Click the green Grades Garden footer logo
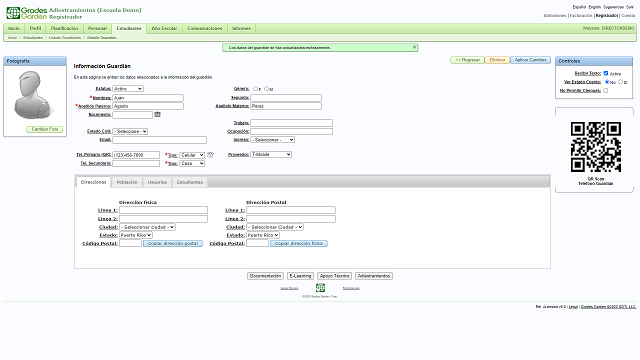Viewport: 640px width, 360px height. point(320,287)
